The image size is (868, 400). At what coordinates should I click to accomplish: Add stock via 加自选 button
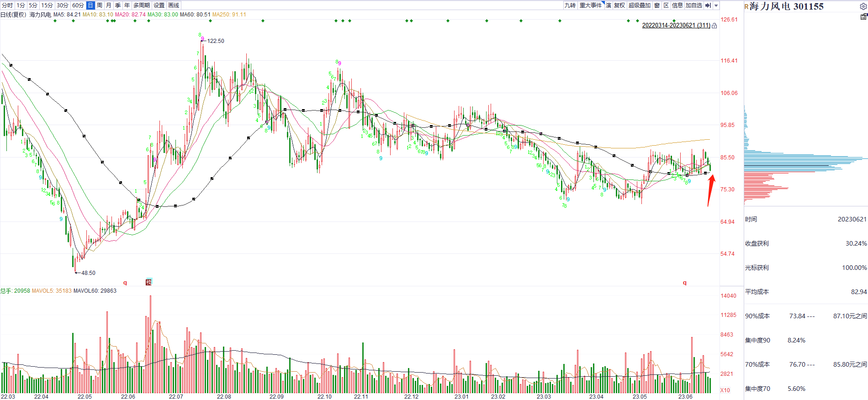694,5
